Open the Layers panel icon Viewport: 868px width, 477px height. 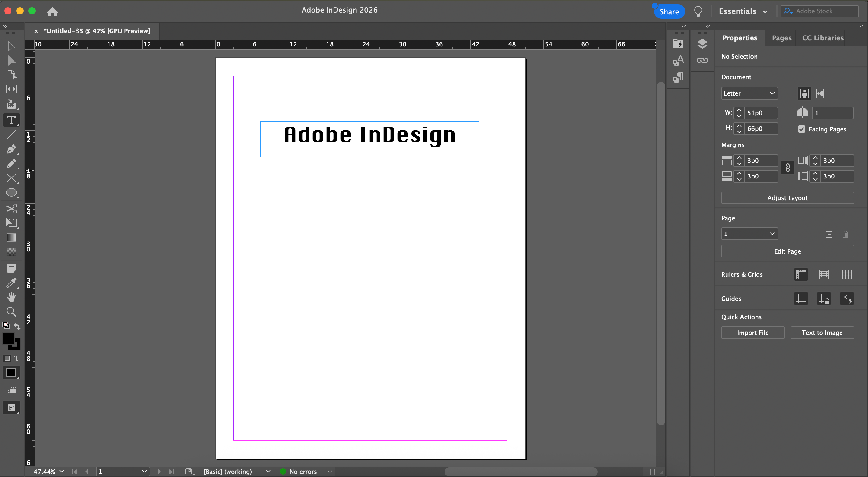click(x=702, y=43)
